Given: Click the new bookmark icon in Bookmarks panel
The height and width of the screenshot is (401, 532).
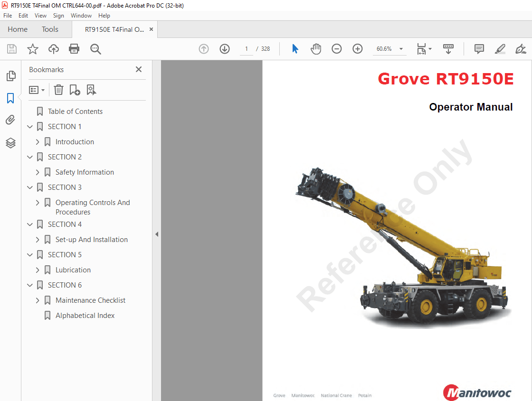Looking at the screenshot, I should (75, 90).
